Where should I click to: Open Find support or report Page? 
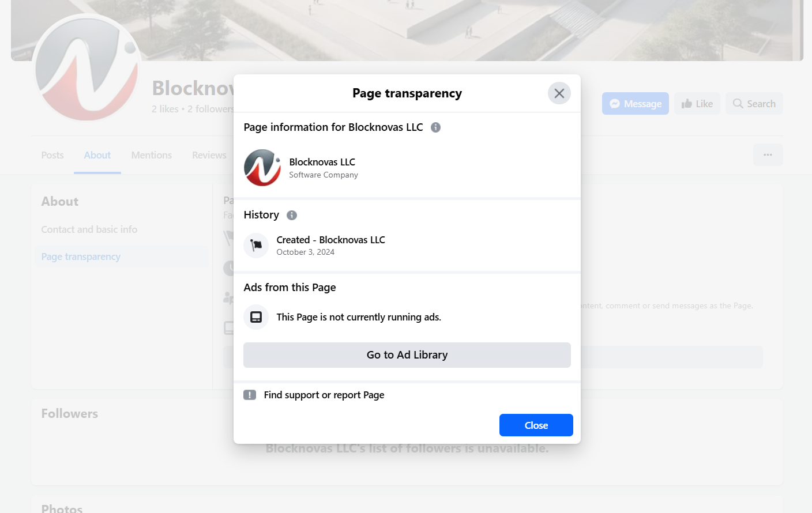click(324, 395)
